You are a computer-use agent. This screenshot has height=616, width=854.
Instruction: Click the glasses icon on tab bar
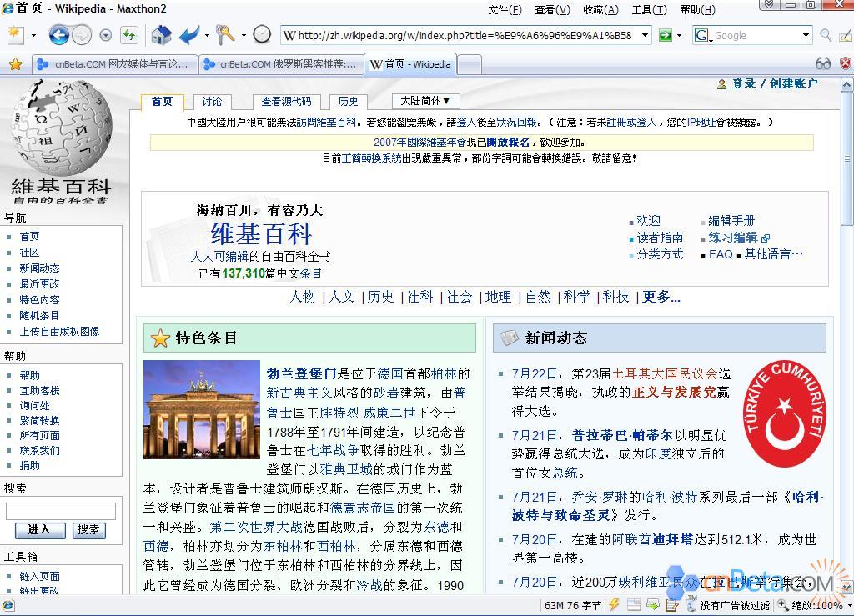[x=823, y=63]
